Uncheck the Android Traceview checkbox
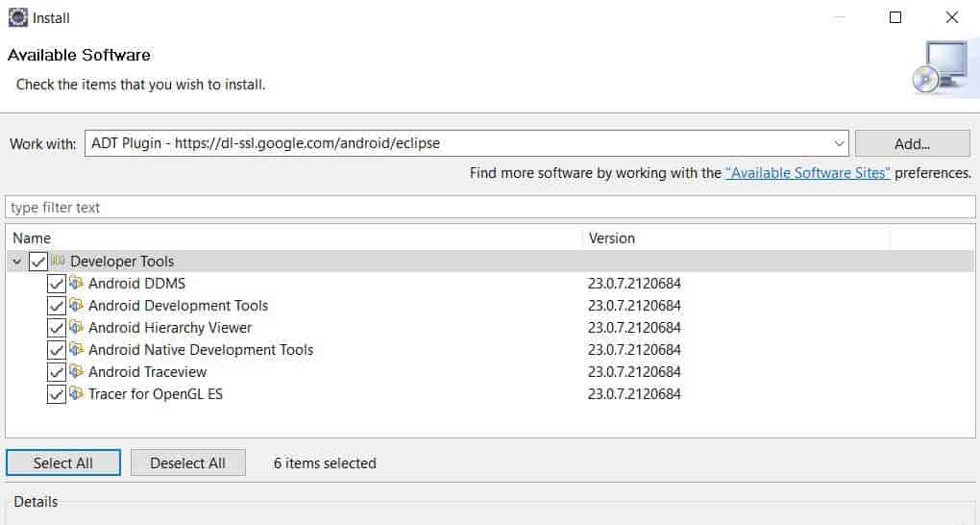 click(x=57, y=372)
